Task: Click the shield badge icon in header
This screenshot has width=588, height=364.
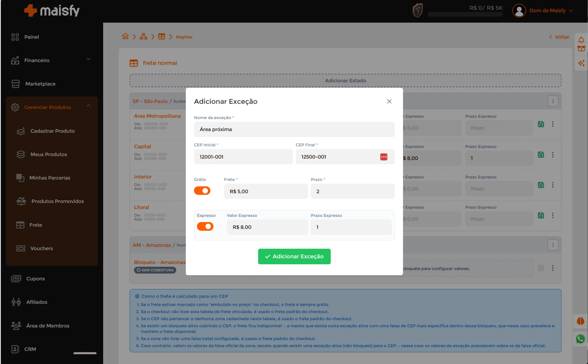Action: [x=417, y=10]
